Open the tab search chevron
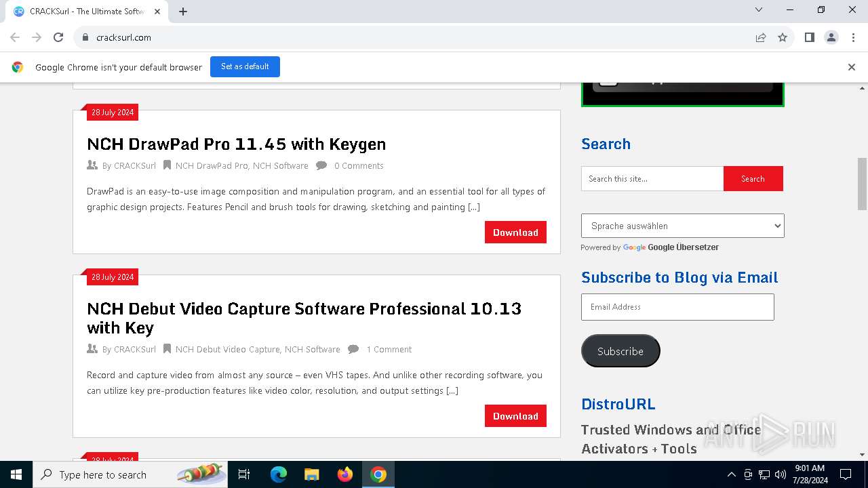This screenshot has width=868, height=488. click(x=759, y=9)
